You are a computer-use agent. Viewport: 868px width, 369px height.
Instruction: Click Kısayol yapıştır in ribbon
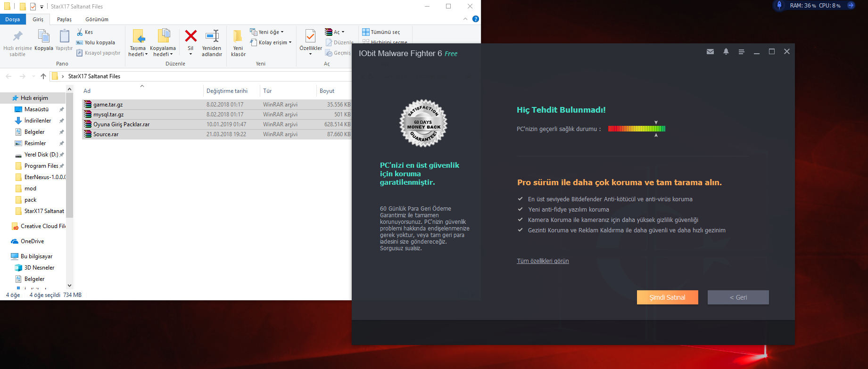pyautogui.click(x=99, y=53)
